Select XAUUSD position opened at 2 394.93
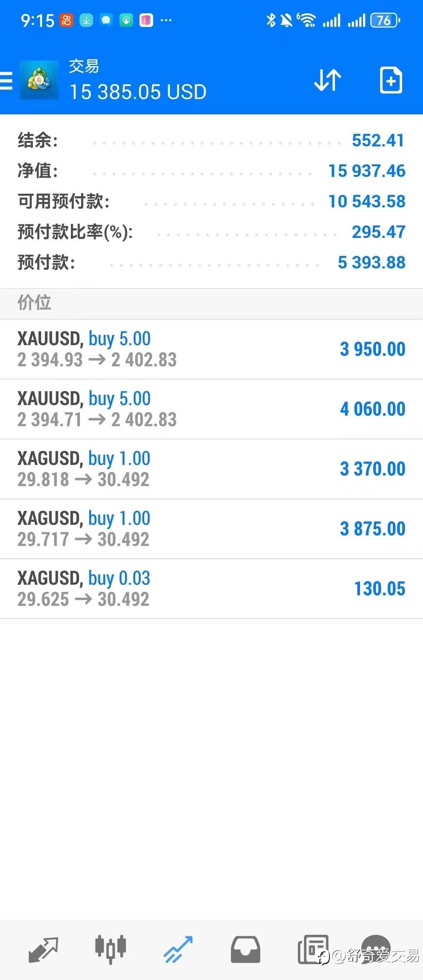This screenshot has width=423, height=980. pyautogui.click(x=211, y=349)
